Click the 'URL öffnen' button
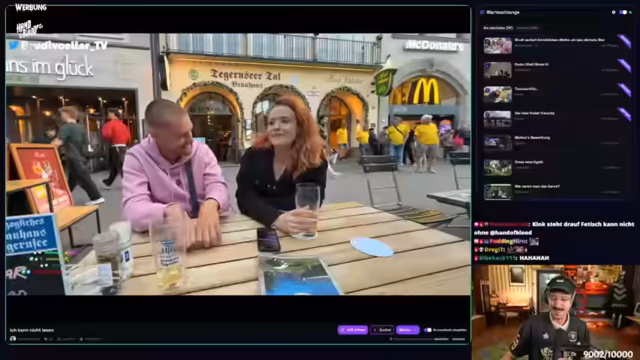The width and height of the screenshot is (640, 360). [353, 330]
